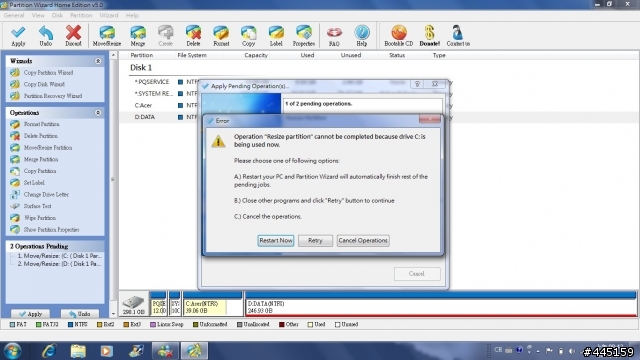Image resolution: width=640 pixels, height=360 pixels.
Task: Open the Disk menu
Action: point(57,16)
